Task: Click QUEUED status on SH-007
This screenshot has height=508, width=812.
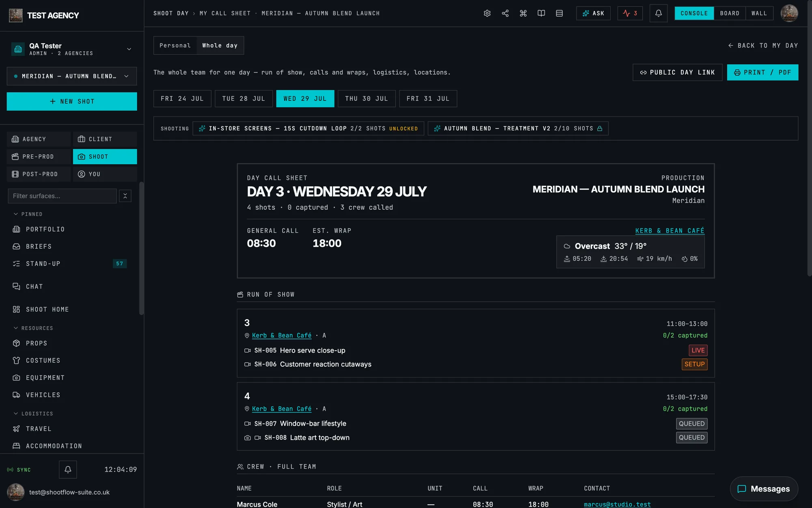Action: (691, 424)
